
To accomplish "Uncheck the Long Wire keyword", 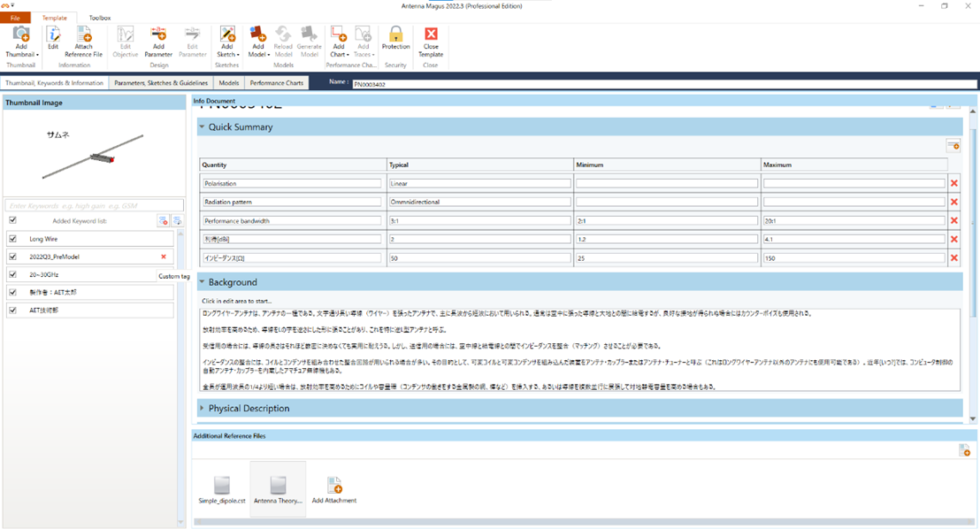I will coord(11,238).
